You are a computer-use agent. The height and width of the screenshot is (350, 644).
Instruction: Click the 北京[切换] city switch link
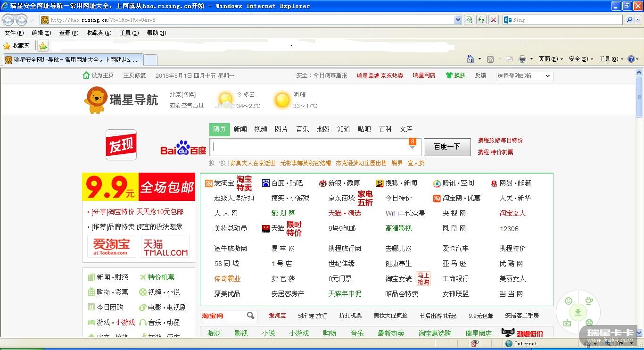[182, 95]
